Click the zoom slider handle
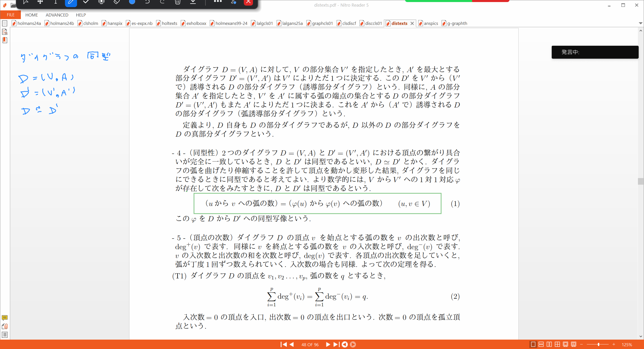 (x=598, y=344)
